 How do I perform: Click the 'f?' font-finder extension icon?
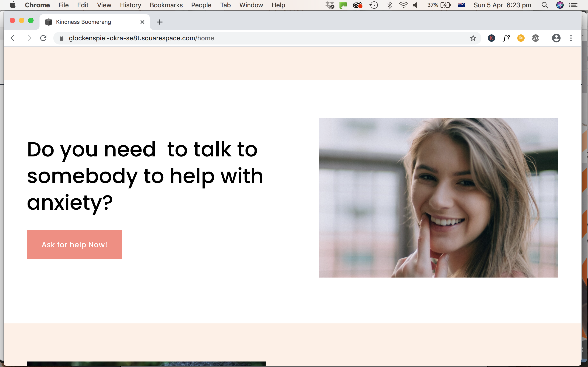tap(506, 38)
